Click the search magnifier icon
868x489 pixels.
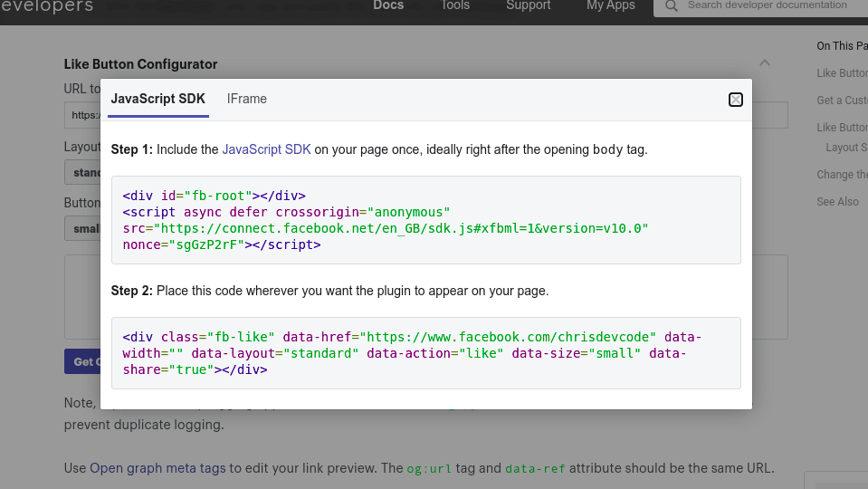coord(671,6)
